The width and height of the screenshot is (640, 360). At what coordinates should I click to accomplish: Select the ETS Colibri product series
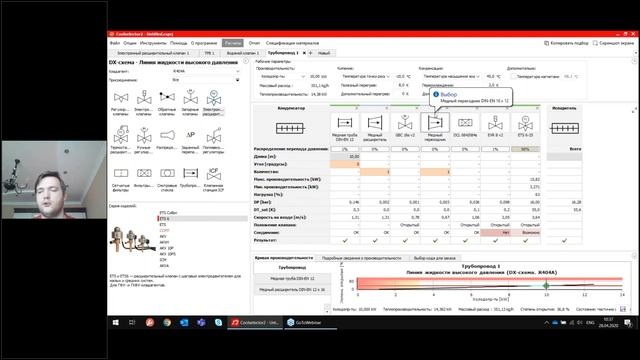[x=168, y=213]
